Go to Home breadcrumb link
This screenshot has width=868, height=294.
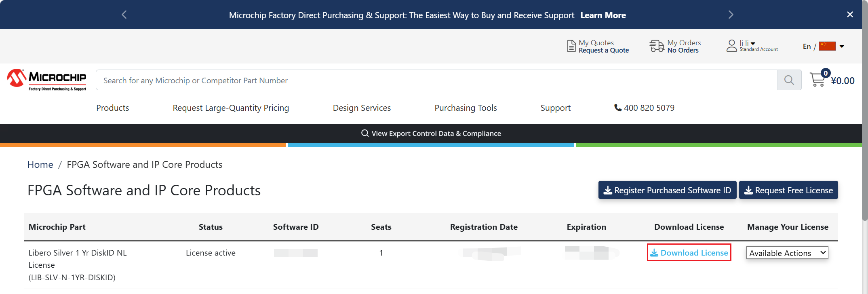tap(40, 165)
